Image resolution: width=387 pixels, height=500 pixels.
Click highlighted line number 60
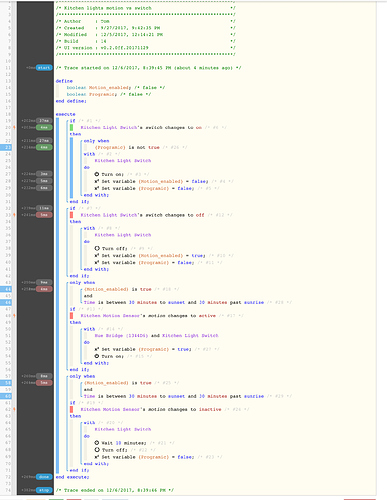pyautogui.click(x=6, y=396)
